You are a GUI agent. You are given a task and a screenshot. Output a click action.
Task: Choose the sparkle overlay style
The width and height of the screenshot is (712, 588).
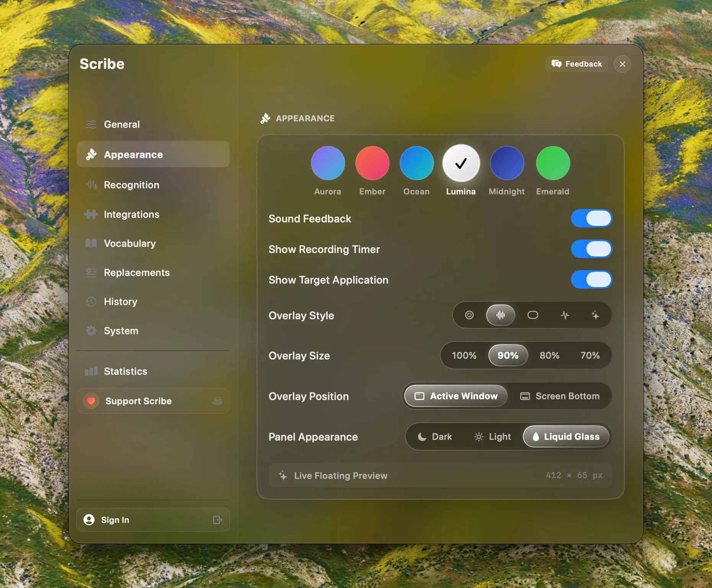tap(595, 315)
